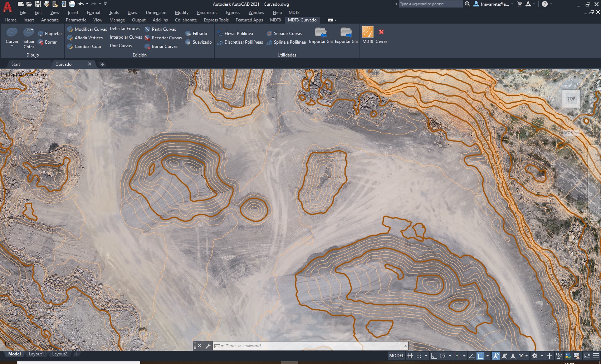Select Añadir Vértices tool

[x=85, y=38]
